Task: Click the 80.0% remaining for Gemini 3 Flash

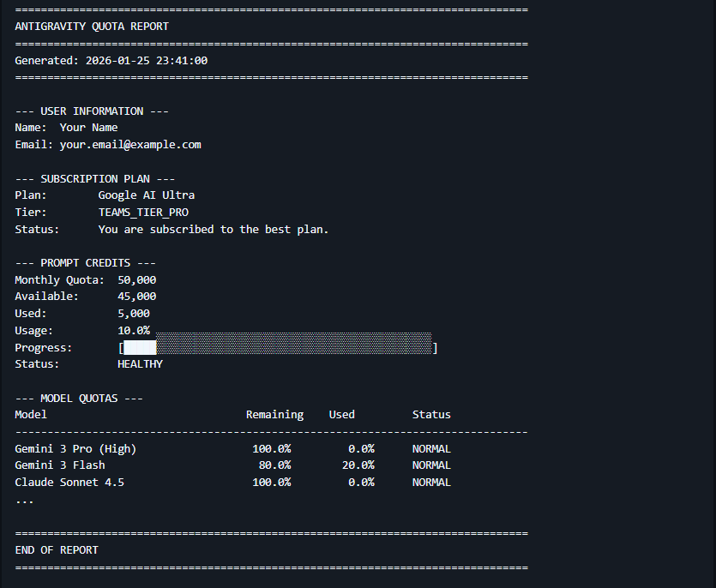Action: (x=274, y=465)
